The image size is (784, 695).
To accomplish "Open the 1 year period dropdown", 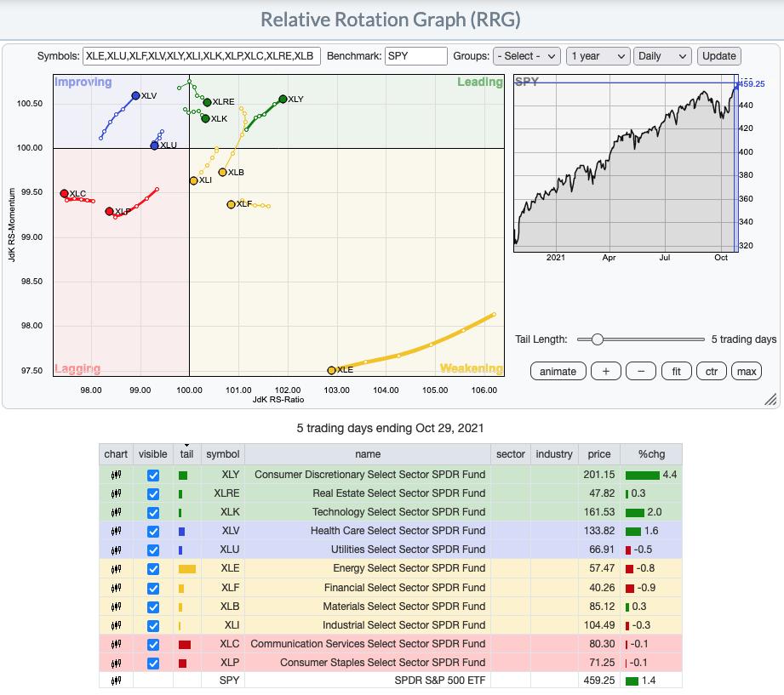I will [x=598, y=56].
